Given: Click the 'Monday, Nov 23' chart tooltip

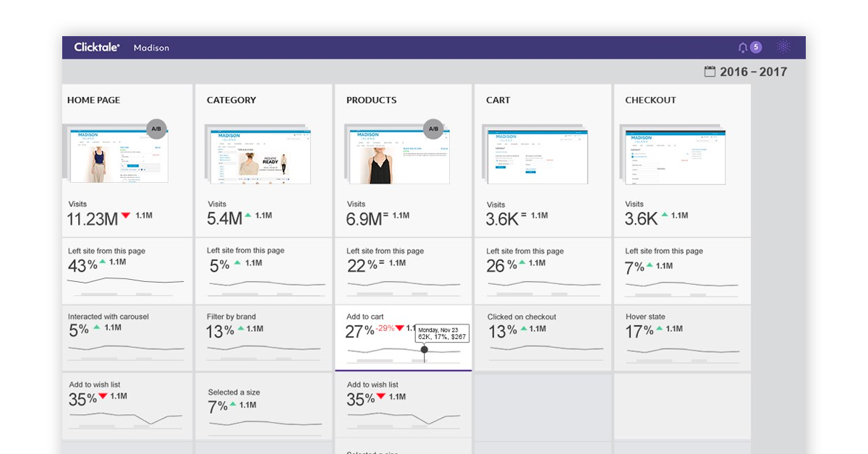Looking at the screenshot, I should [442, 333].
